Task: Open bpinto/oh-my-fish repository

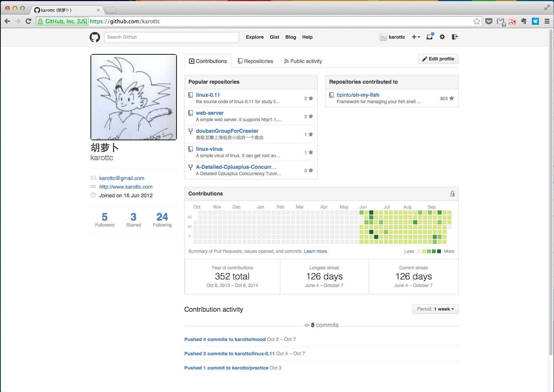Action: [358, 95]
